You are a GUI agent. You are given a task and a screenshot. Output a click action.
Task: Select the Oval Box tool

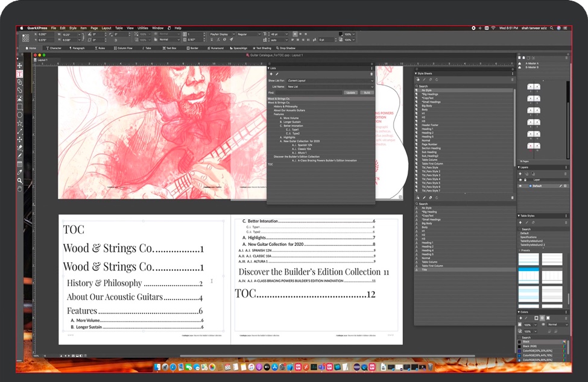pos(19,114)
